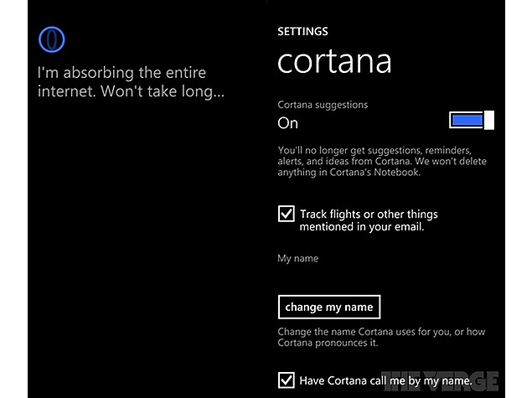The width and height of the screenshot is (532, 398).
Task: Uncheck the call me by my name checkbox
Action: point(286,380)
